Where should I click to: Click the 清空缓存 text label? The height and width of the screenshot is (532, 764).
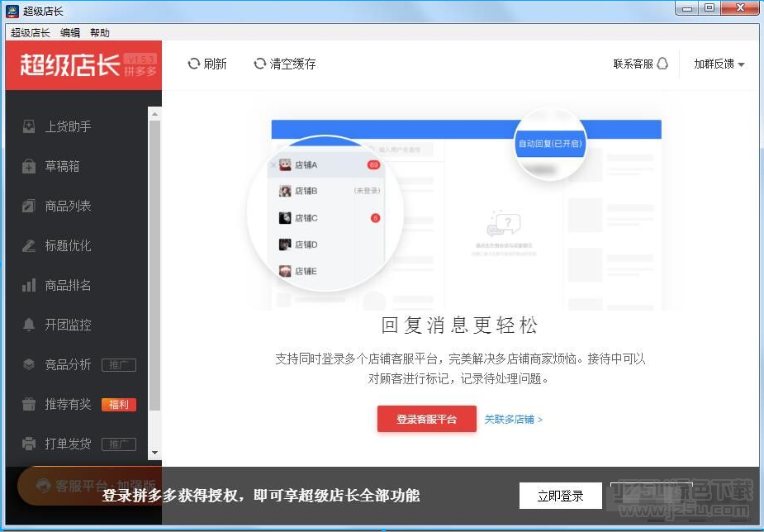pos(293,64)
